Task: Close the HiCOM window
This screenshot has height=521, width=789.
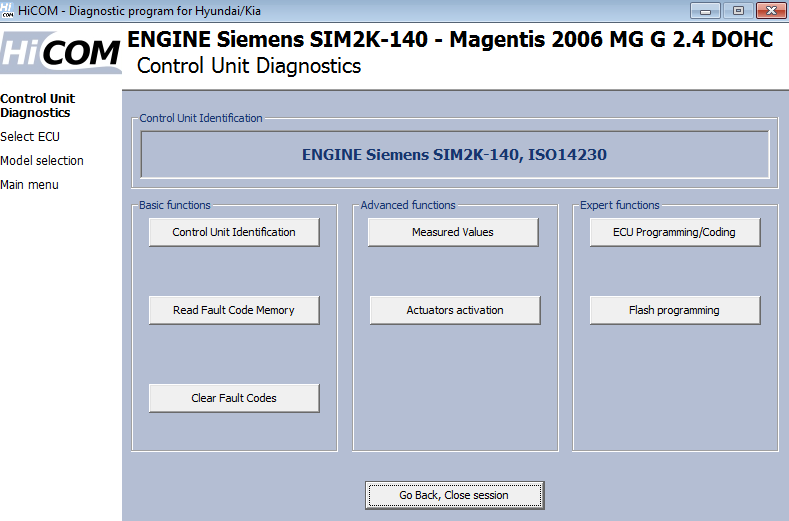Action: 771,11
